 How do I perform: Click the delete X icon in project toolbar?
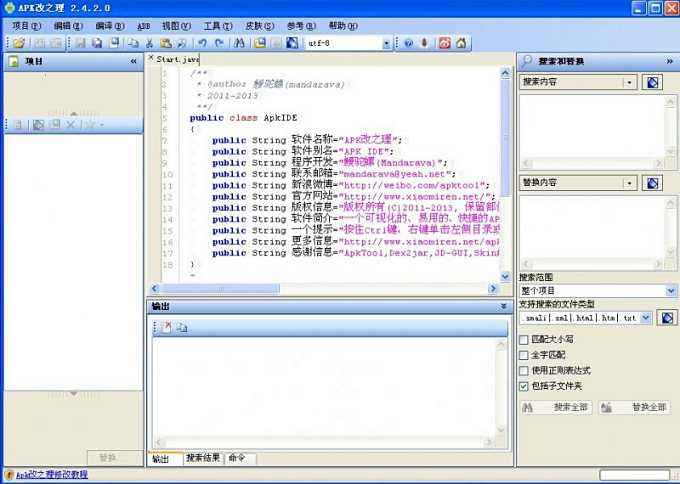[x=71, y=125]
